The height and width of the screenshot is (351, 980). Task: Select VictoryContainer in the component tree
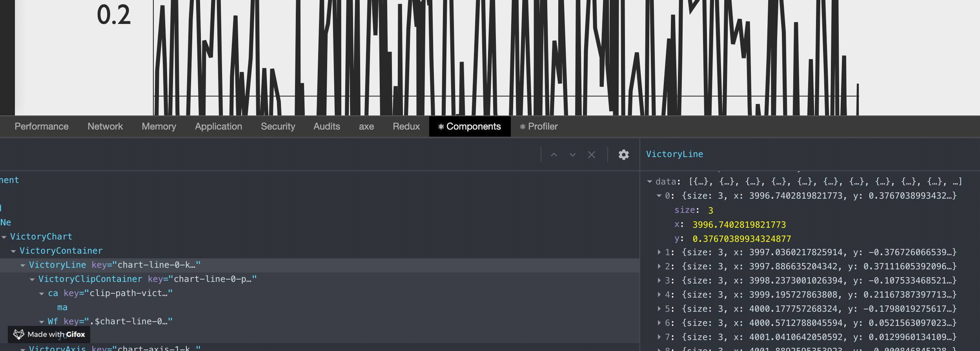click(61, 251)
